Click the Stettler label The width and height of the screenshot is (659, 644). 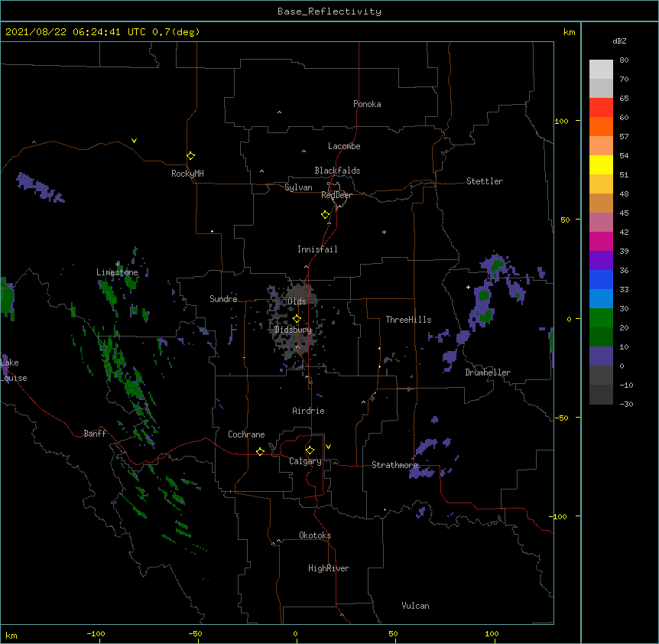(x=485, y=181)
